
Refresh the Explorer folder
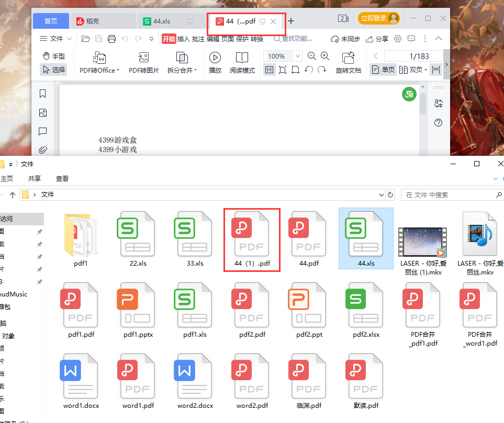[390, 195]
